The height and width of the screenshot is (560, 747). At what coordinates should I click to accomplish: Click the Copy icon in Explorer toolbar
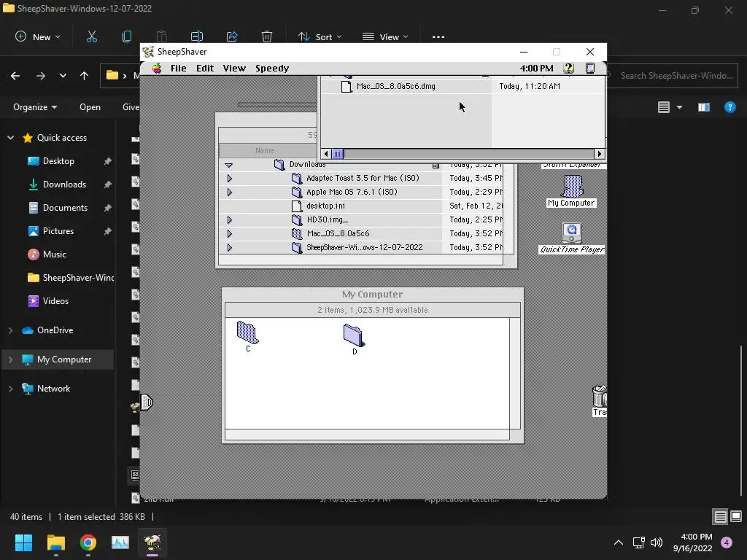pos(127,36)
